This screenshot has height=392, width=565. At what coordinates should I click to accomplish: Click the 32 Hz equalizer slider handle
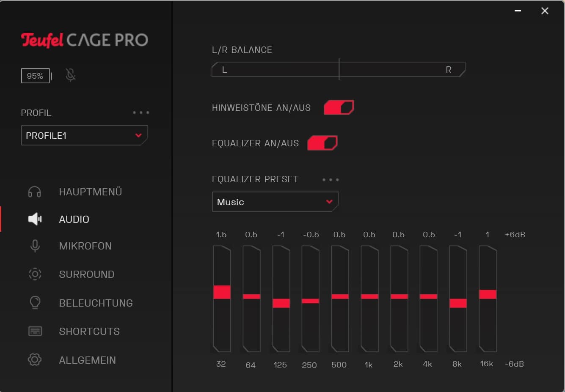click(x=222, y=292)
